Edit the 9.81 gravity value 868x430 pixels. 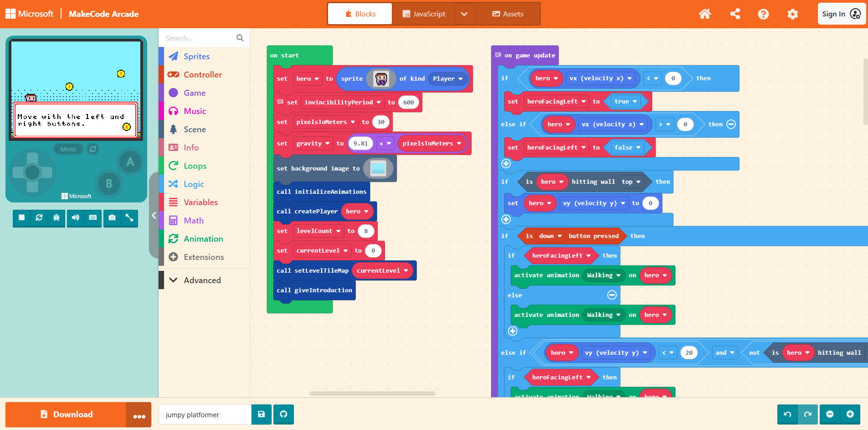(x=360, y=144)
